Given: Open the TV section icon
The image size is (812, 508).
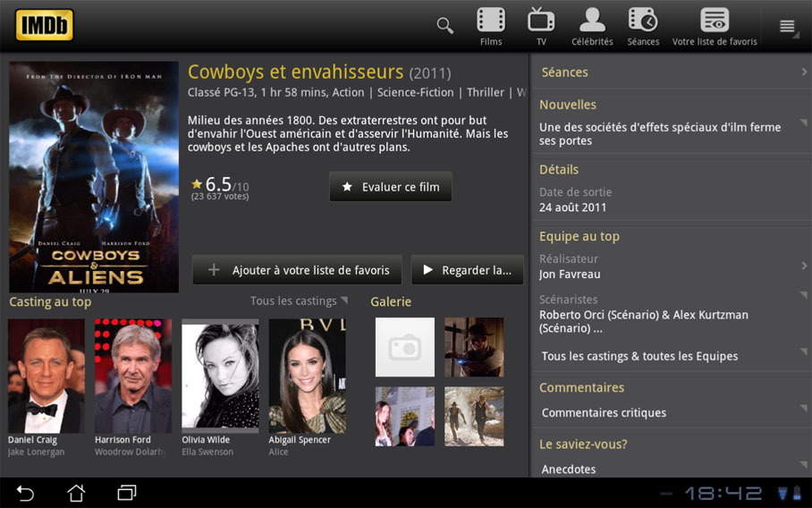Looking at the screenshot, I should (541, 26).
